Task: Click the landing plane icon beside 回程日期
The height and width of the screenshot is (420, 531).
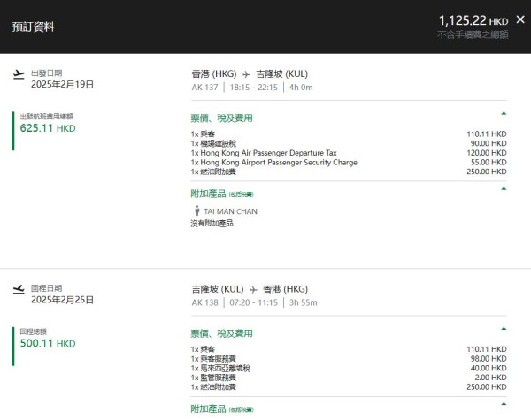Action: 19,289
